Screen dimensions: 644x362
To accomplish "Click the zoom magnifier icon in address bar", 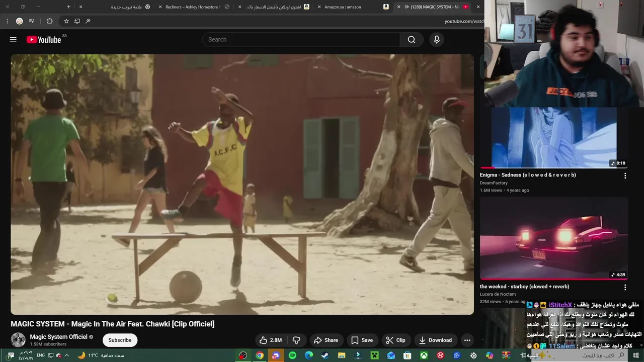I will click(x=88, y=21).
